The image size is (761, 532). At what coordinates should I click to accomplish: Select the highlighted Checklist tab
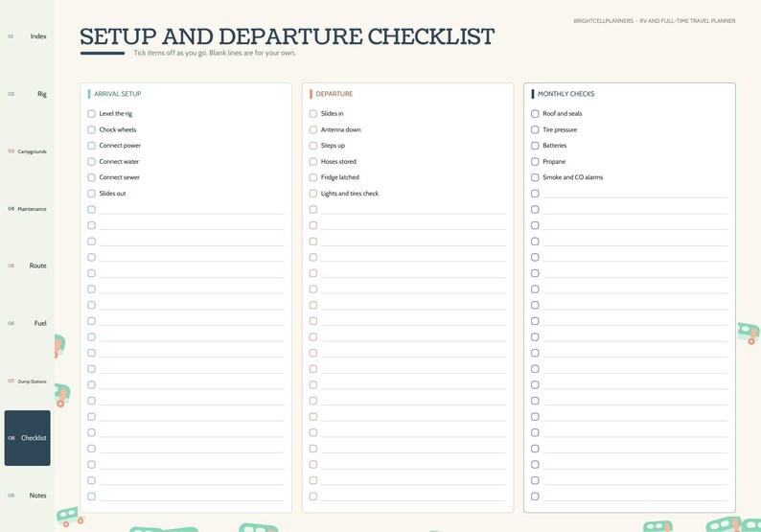(x=27, y=438)
